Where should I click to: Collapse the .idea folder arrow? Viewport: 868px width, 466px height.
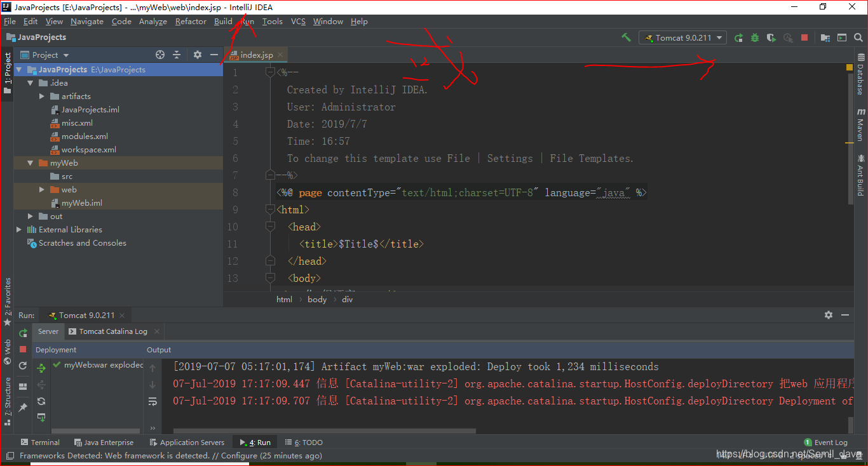30,83
